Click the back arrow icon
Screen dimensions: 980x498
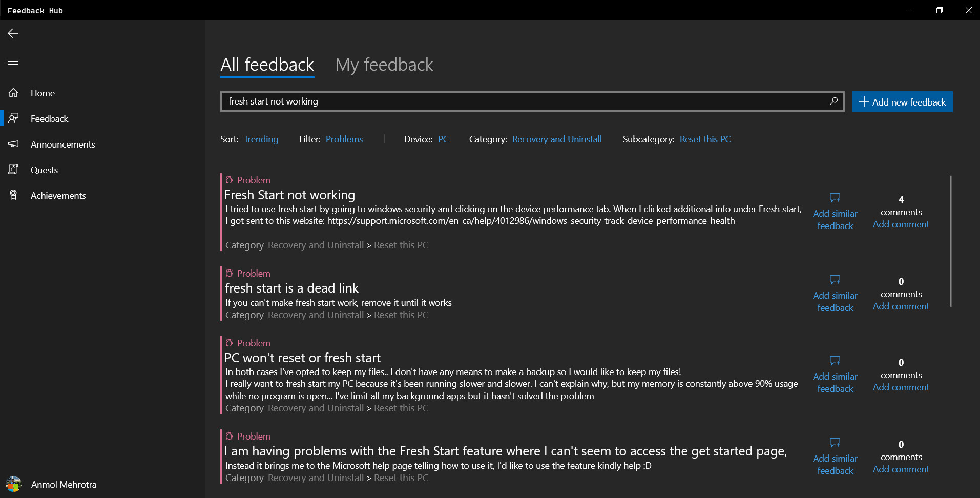point(13,33)
